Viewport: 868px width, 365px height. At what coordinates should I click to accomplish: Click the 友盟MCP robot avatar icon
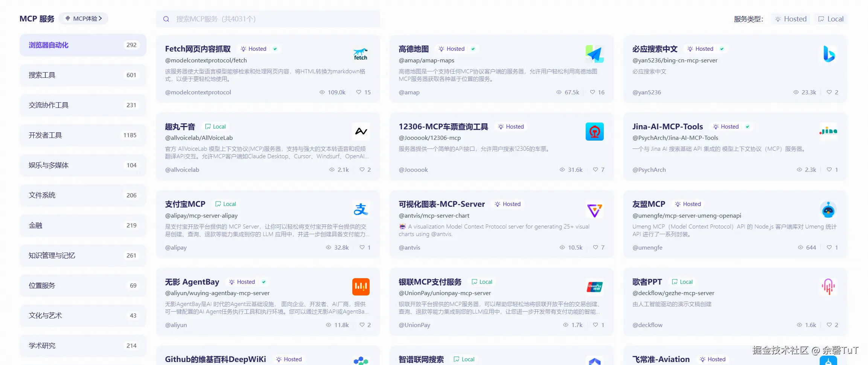click(828, 209)
